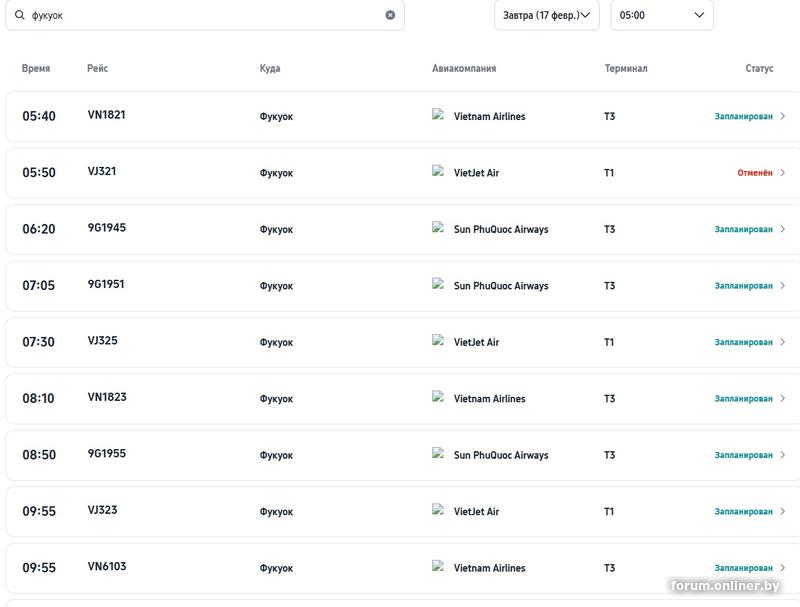Click Отменён status on flight VJ321
The height and width of the screenshot is (607, 800).
click(755, 173)
